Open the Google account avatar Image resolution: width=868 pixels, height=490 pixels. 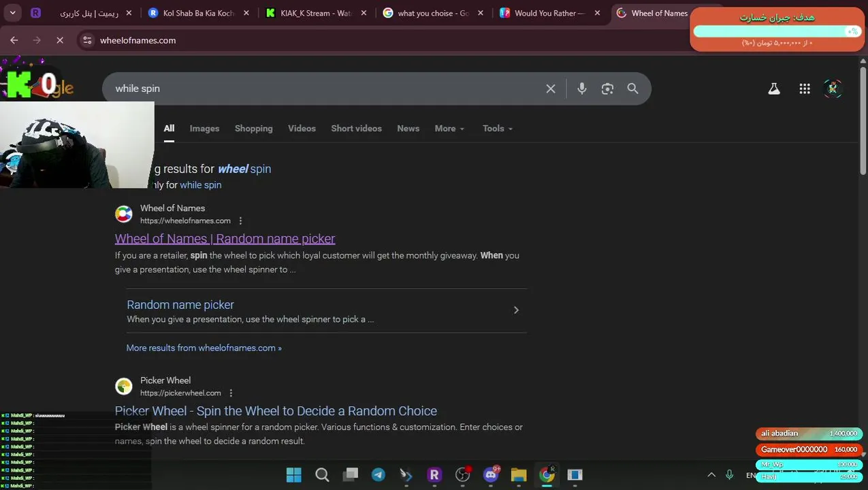pyautogui.click(x=833, y=88)
